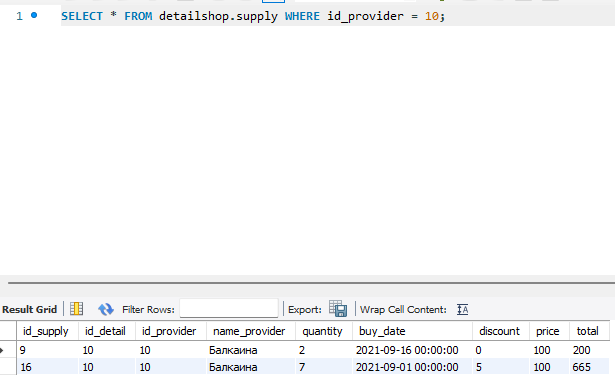Click the Result Grid label
This screenshot has height=378, width=615.
coord(29,309)
